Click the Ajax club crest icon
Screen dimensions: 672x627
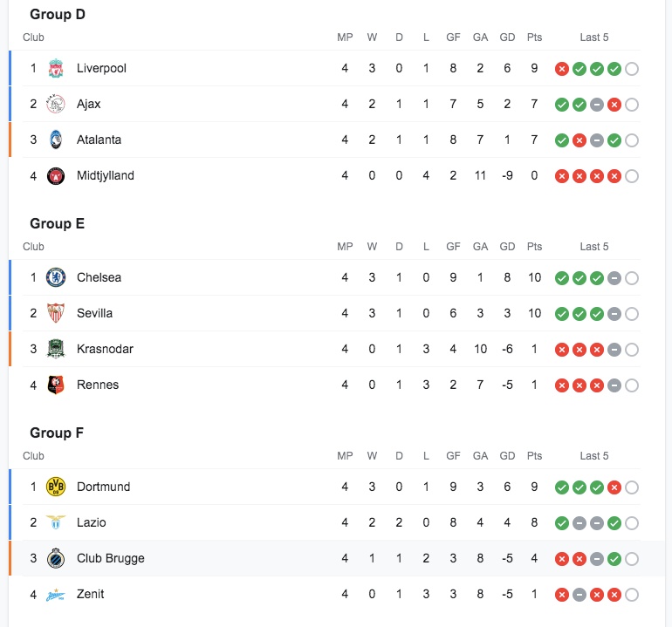pos(56,104)
